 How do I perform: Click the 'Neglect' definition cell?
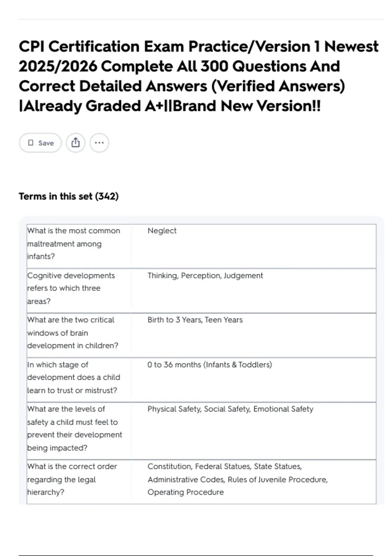point(162,231)
